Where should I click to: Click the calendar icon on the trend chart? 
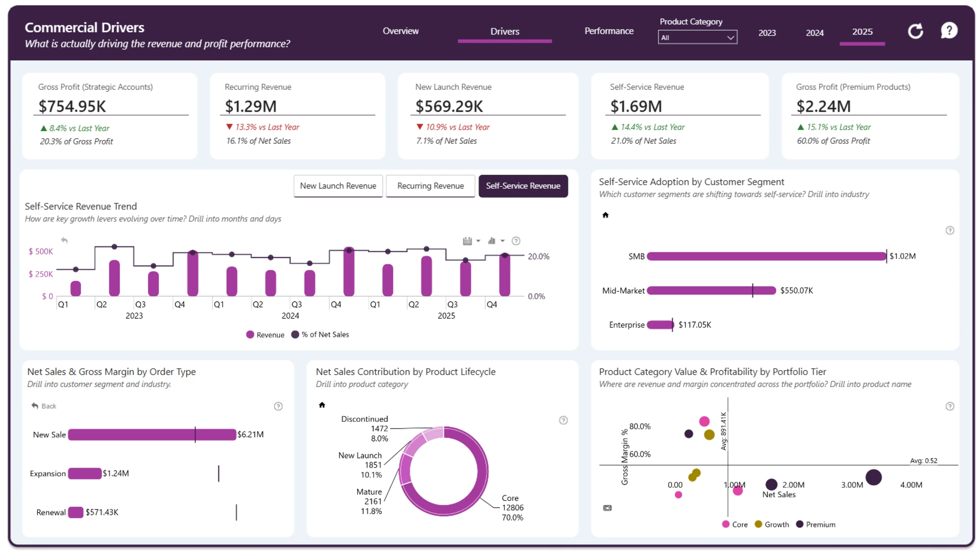click(x=467, y=241)
